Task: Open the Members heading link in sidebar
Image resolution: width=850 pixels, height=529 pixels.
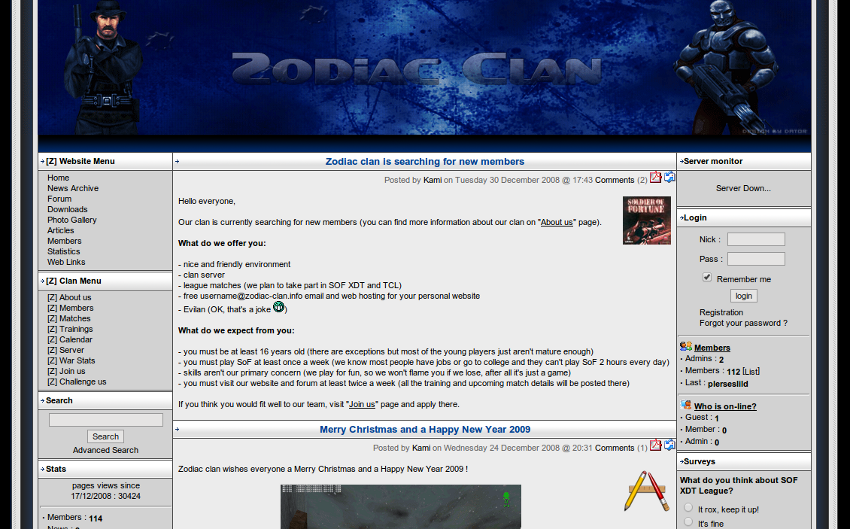Action: (712, 348)
